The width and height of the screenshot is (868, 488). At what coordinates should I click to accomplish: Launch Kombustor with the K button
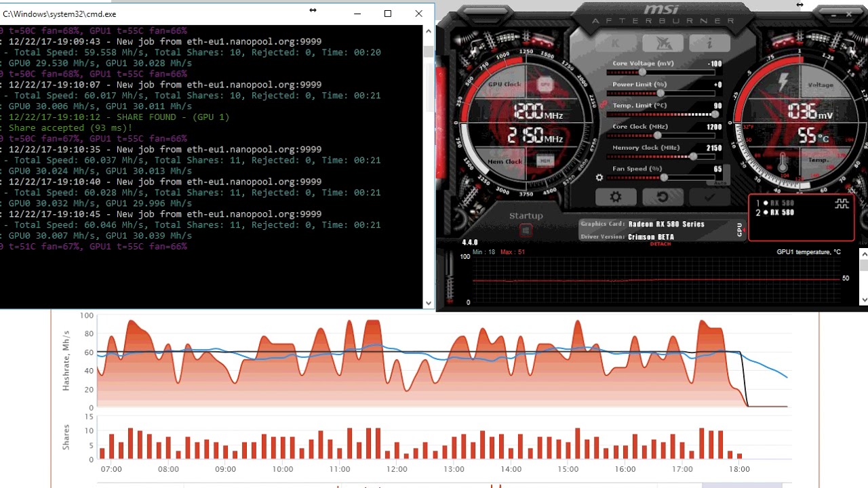[615, 43]
